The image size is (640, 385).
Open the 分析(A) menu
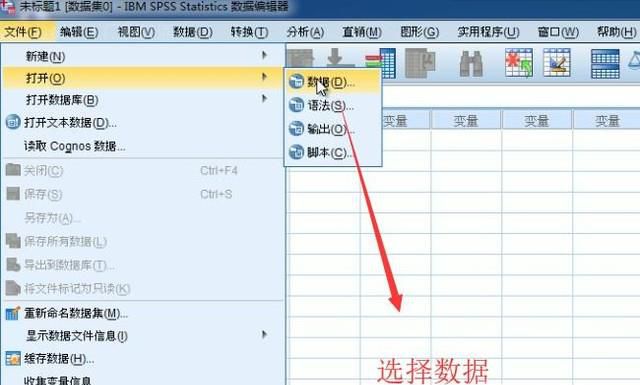click(x=305, y=32)
